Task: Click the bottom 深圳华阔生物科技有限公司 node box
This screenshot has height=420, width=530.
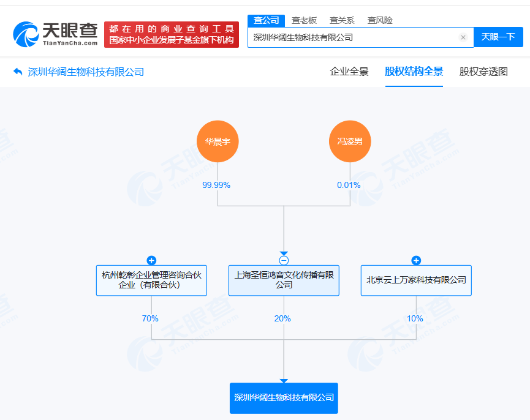Action: pos(283,397)
